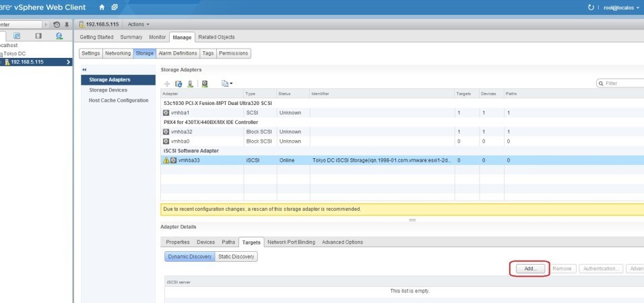
Task: Click the warning icon beside vmhba33
Action: point(166,160)
